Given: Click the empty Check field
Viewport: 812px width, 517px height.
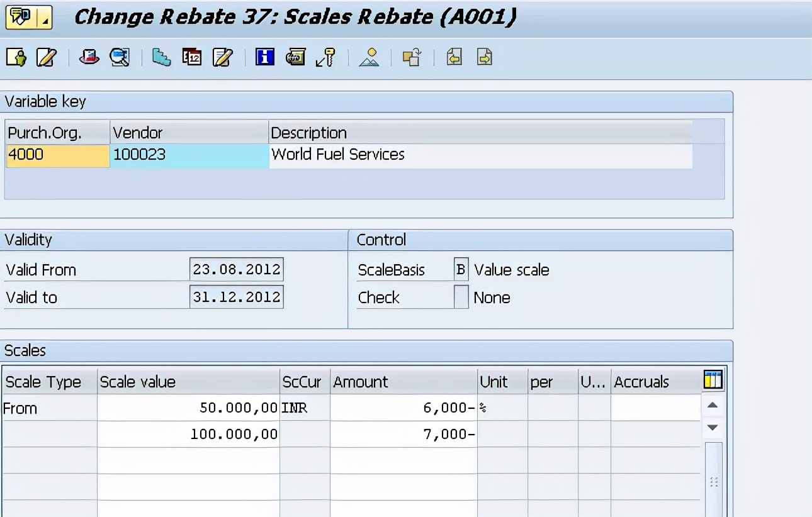Looking at the screenshot, I should click(x=461, y=297).
